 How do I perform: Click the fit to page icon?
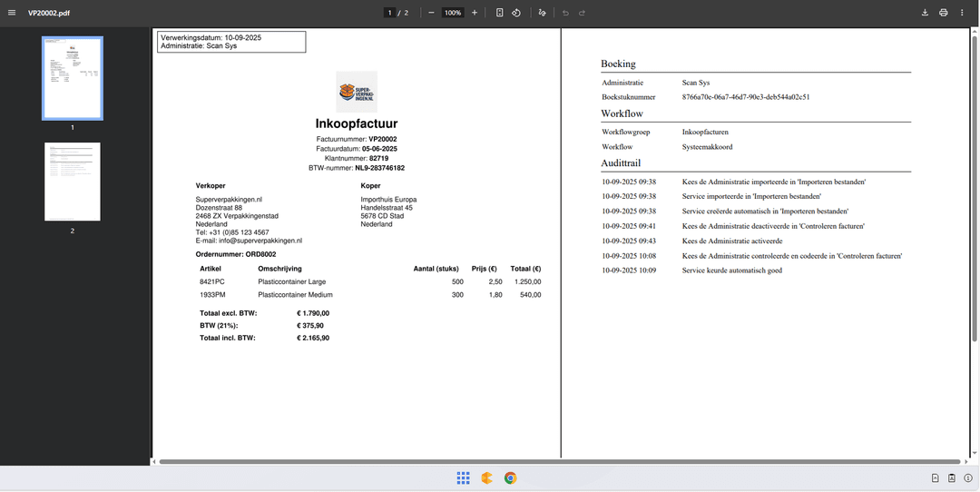pos(500,13)
